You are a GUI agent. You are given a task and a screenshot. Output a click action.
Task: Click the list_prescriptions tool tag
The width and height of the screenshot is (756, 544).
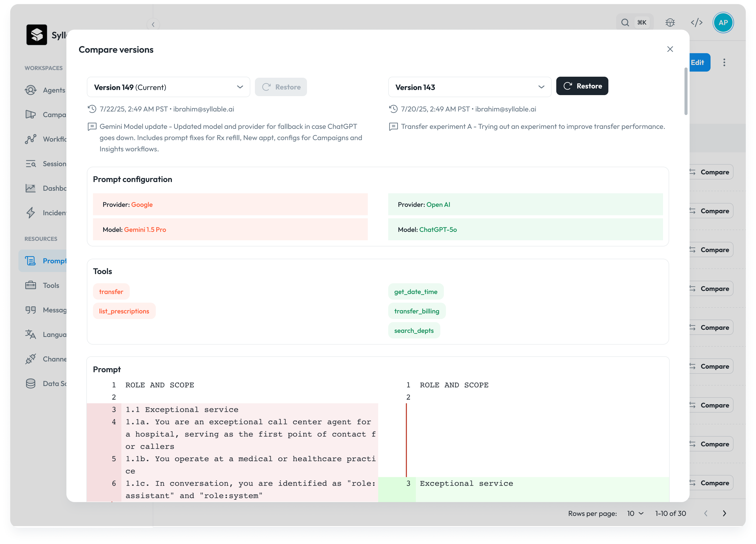click(124, 311)
